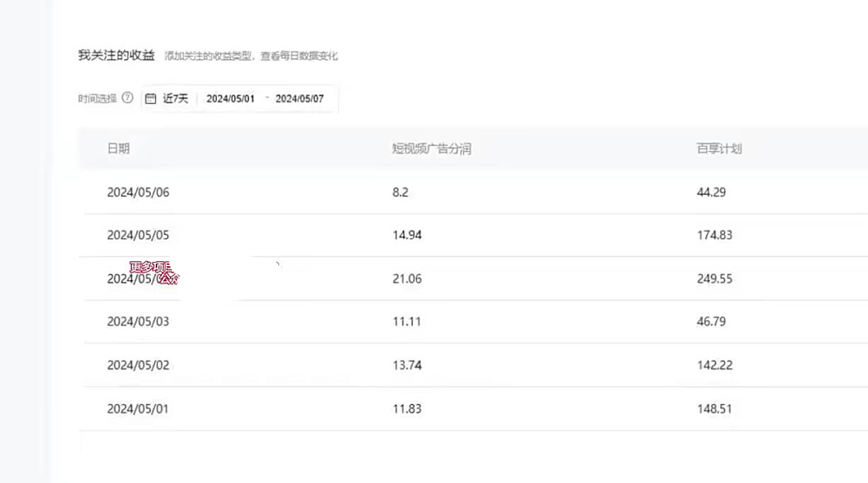Click the help question mark beside 时间选择
This screenshot has height=483, width=868.
[x=127, y=98]
